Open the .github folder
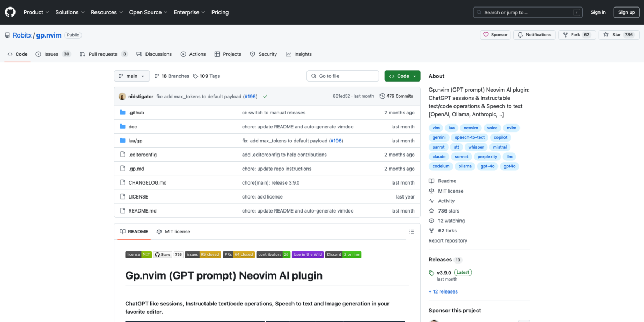Image resolution: width=644 pixels, height=322 pixels. (x=136, y=113)
